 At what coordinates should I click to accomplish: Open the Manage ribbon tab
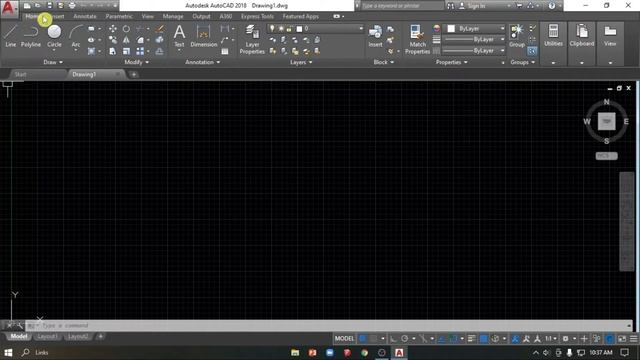[173, 16]
